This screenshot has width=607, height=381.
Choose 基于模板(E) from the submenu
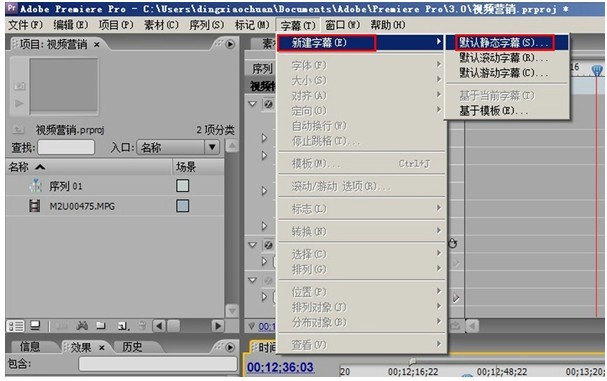(507, 111)
